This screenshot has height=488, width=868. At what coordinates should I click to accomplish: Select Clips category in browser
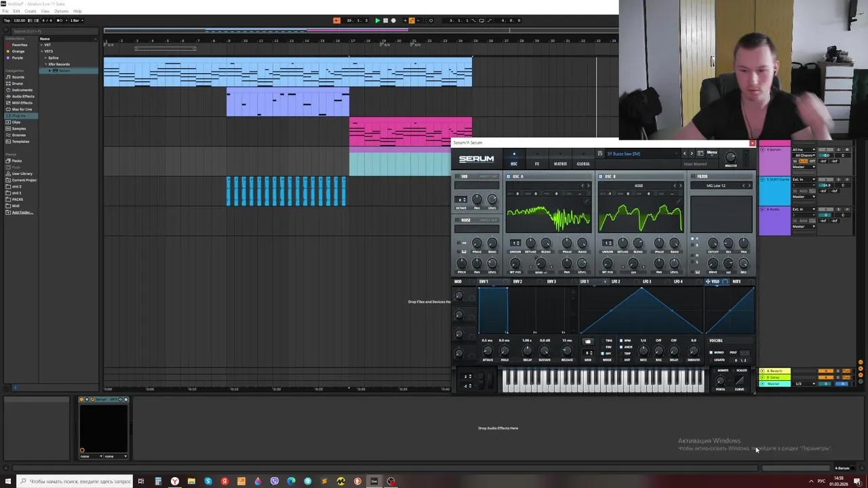click(16, 122)
